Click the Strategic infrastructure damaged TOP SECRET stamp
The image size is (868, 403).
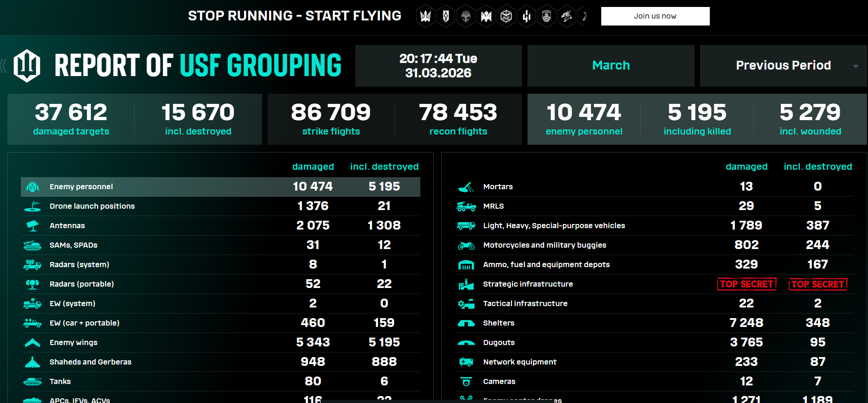click(x=746, y=284)
